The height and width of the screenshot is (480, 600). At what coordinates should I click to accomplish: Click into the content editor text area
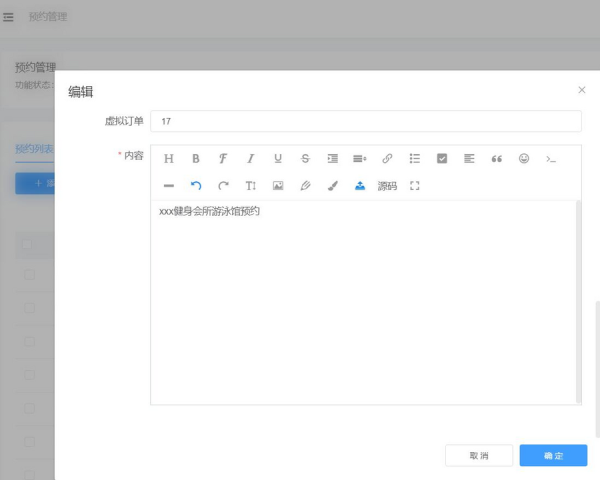click(x=363, y=302)
